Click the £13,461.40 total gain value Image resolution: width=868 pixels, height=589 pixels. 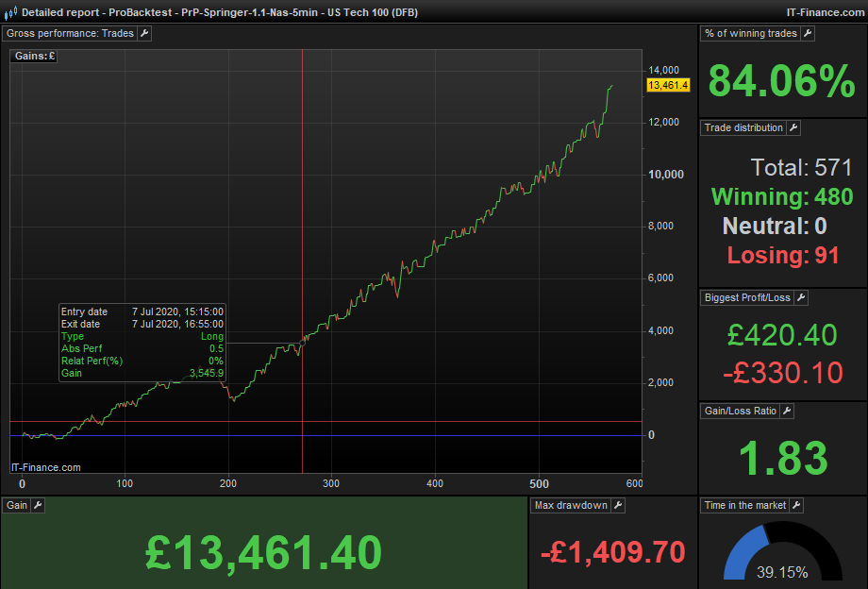(x=263, y=551)
